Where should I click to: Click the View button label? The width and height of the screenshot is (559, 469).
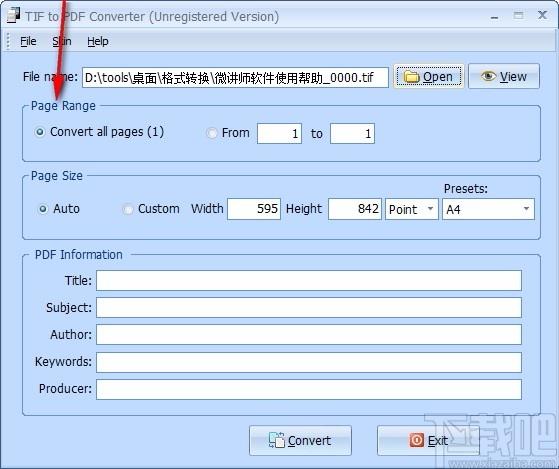(513, 76)
